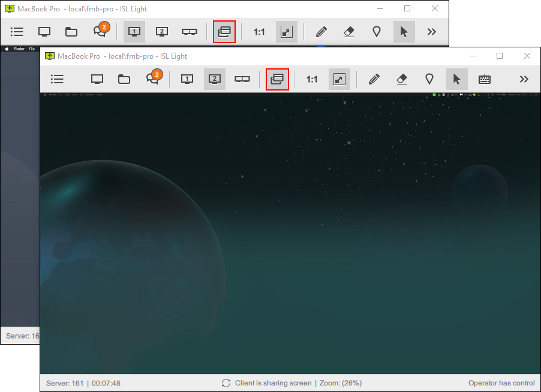The height and width of the screenshot is (392, 541).
Task: Click the 'Operator has control' status text
Action: tap(501, 383)
